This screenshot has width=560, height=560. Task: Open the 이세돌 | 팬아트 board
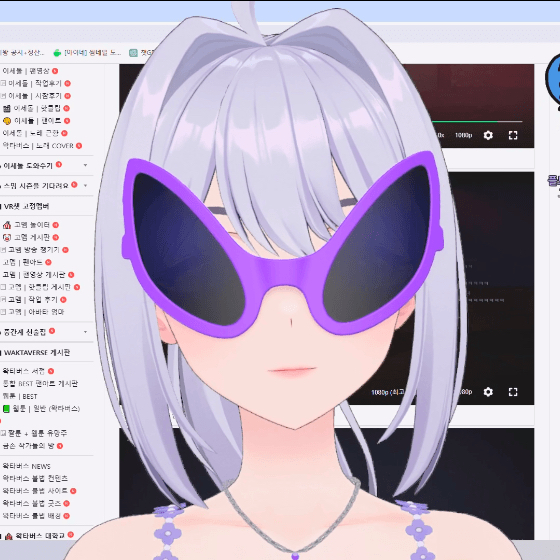38,121
